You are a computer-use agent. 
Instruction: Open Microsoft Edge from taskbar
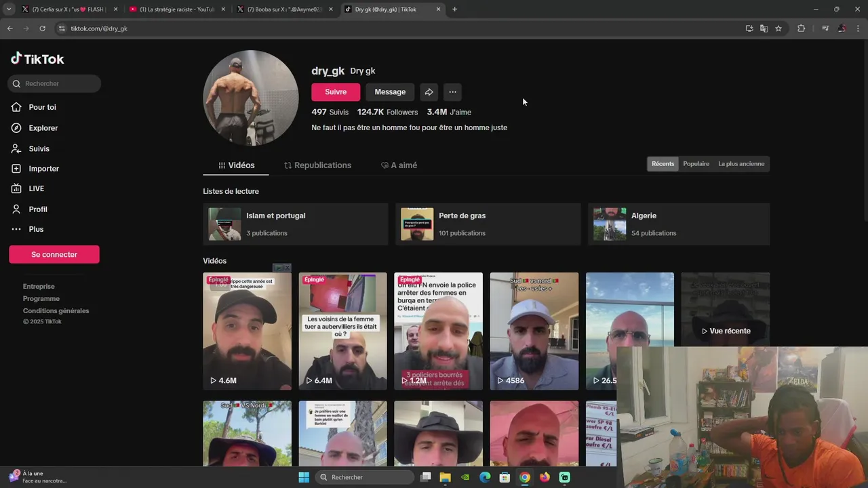click(485, 477)
